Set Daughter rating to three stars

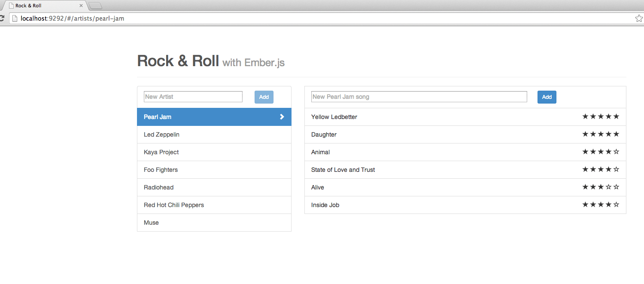tap(601, 134)
